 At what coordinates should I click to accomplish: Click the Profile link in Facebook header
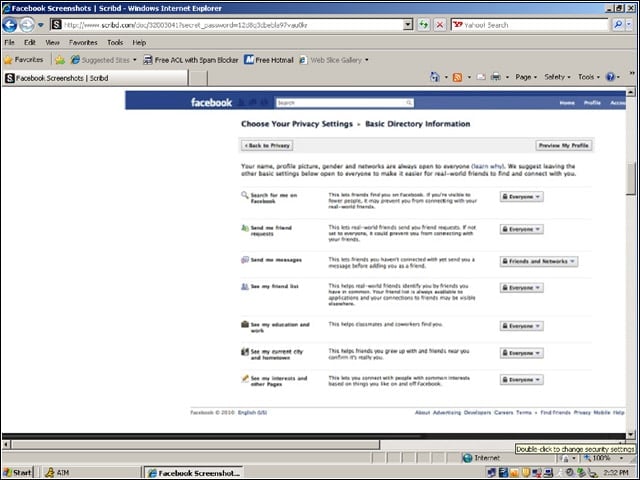[x=592, y=103]
